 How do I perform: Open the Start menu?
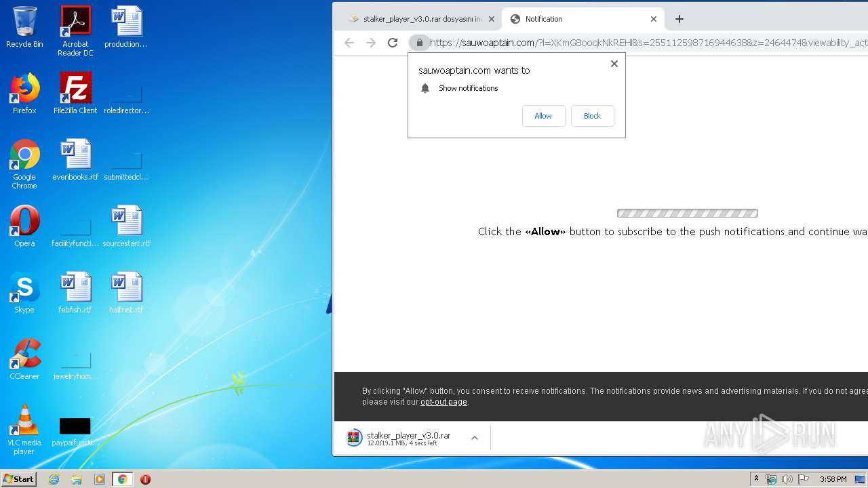[x=19, y=479]
